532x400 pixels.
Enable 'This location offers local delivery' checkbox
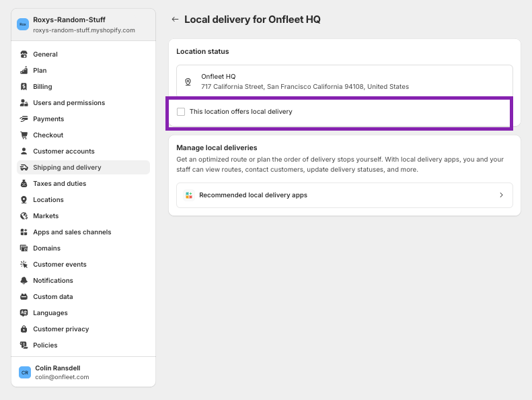pos(181,112)
